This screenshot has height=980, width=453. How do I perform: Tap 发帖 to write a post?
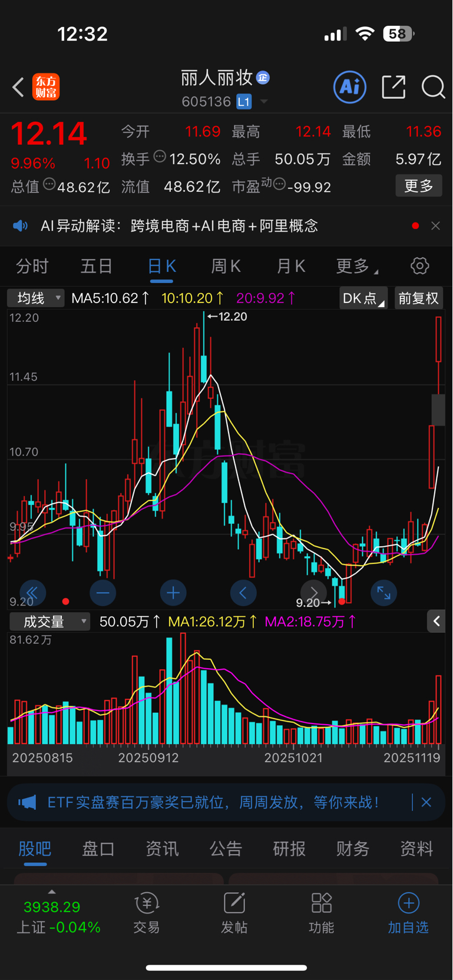[234, 913]
